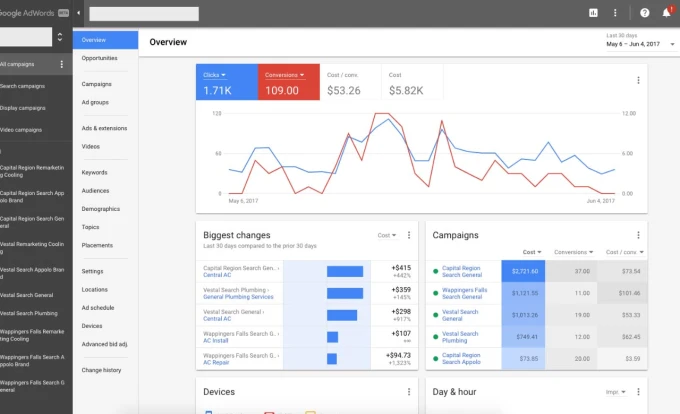Click the help question mark icon
680x414 pixels.
(644, 13)
